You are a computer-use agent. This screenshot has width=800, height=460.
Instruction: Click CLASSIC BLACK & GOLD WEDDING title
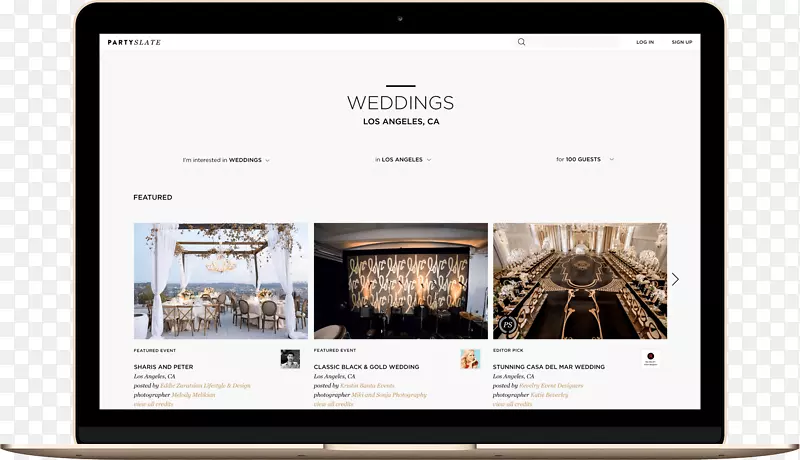tap(366, 367)
